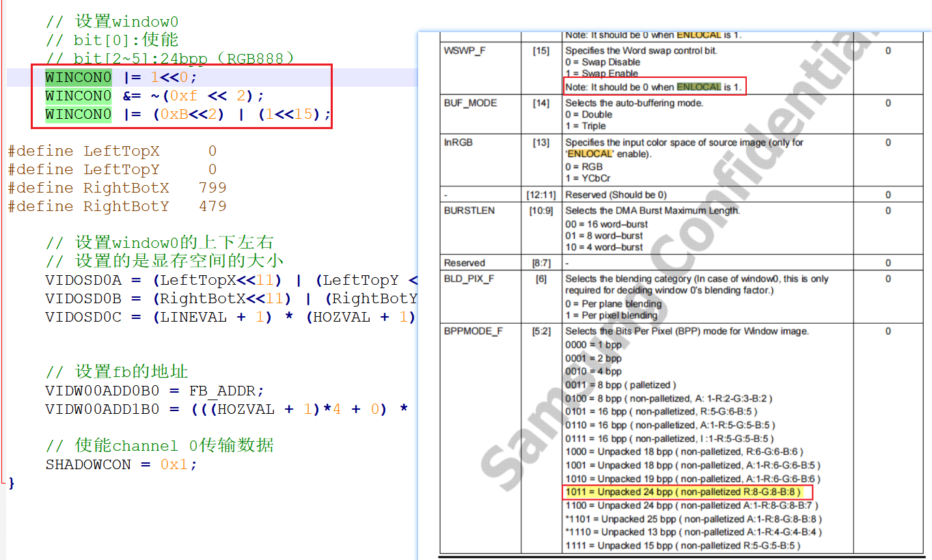932x560 pixels.
Task: Place cursor on VIDOSD0A register name
Action: [83, 280]
